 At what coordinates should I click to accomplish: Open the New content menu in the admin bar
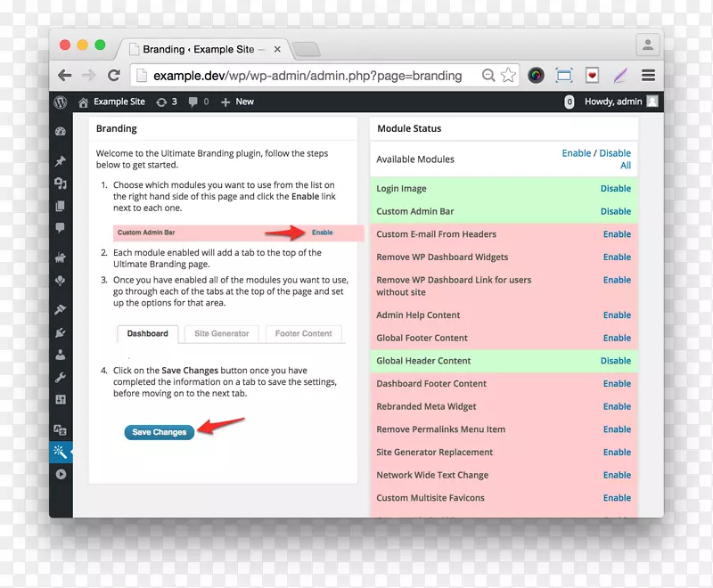[237, 102]
